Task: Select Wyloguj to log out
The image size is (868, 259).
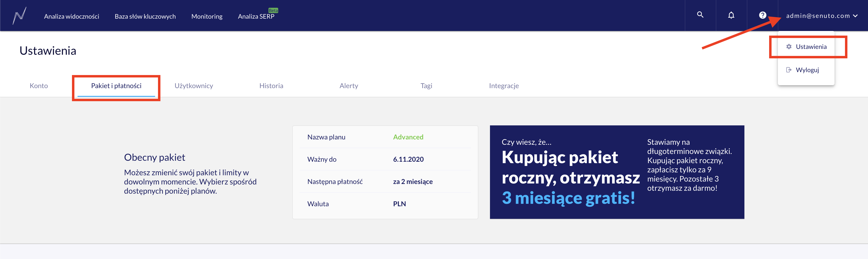Action: [x=806, y=70]
